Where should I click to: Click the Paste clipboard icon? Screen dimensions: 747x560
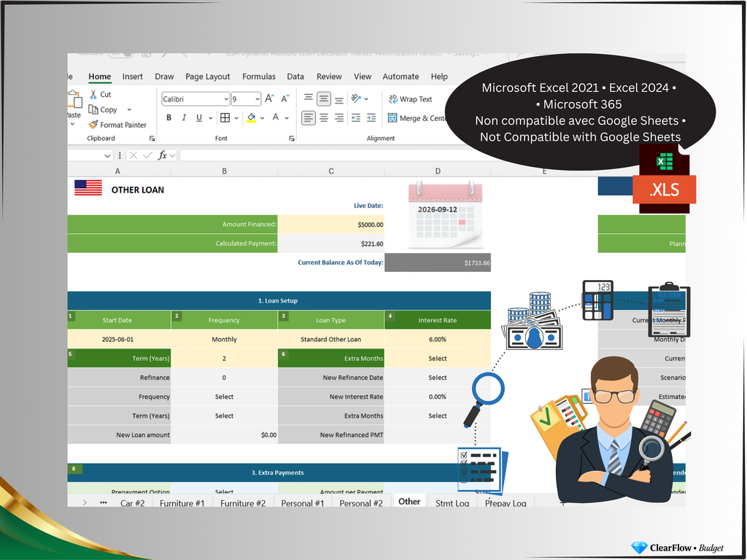[x=74, y=100]
